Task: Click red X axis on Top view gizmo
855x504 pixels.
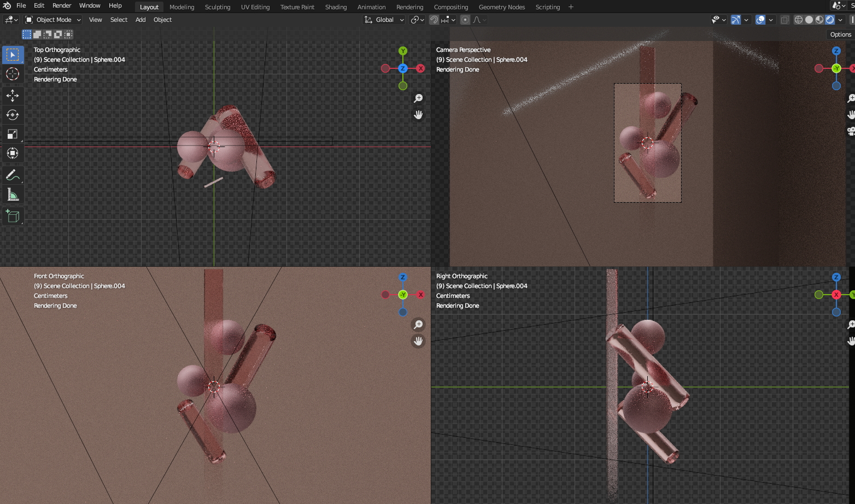Action: (420, 68)
